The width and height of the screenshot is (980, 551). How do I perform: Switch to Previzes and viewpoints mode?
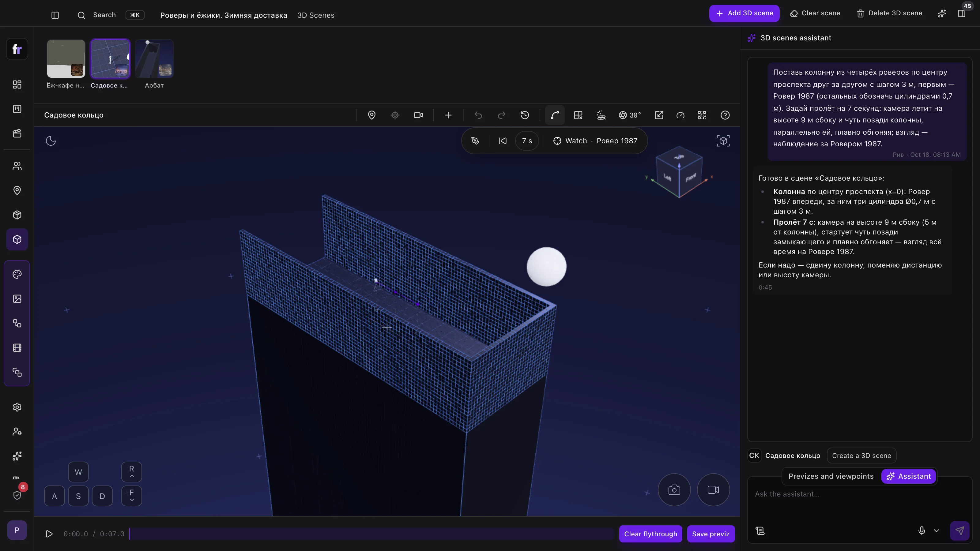831,477
